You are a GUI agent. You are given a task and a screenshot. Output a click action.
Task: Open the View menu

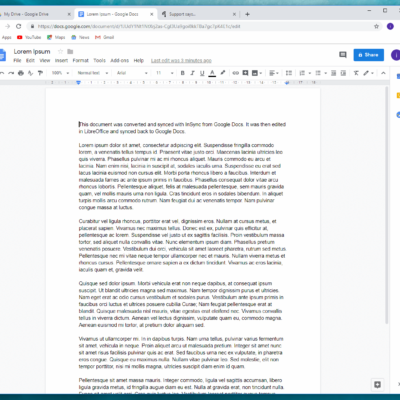45,60
